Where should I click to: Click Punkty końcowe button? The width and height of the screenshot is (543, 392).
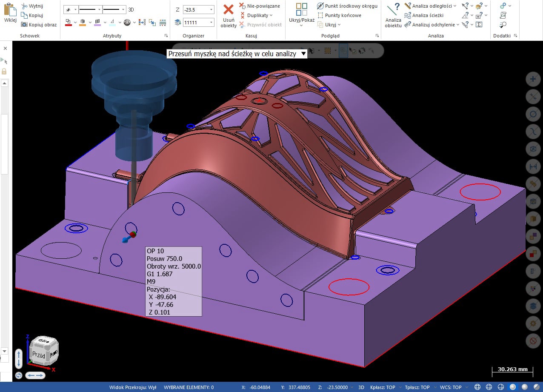pyautogui.click(x=343, y=15)
